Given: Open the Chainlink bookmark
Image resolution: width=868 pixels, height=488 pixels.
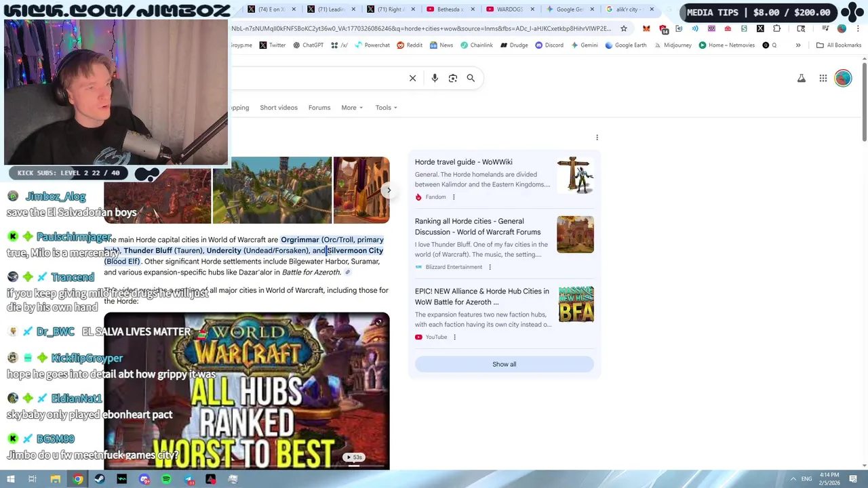Looking at the screenshot, I should tap(477, 45).
